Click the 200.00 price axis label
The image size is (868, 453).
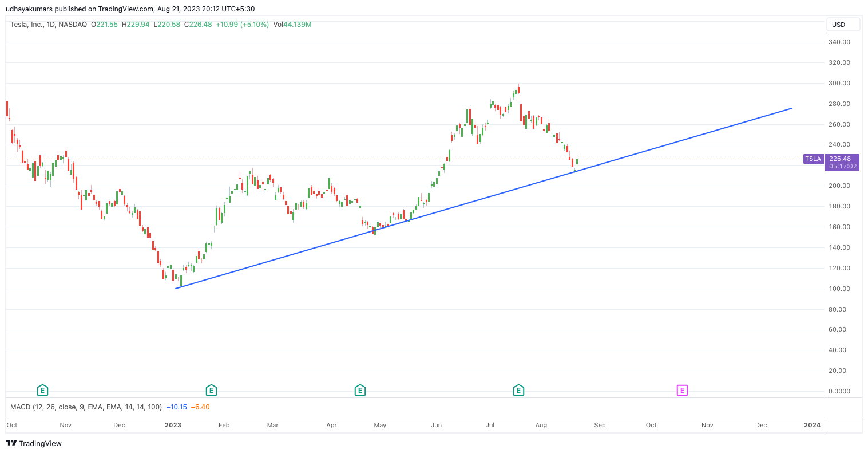[839, 186]
